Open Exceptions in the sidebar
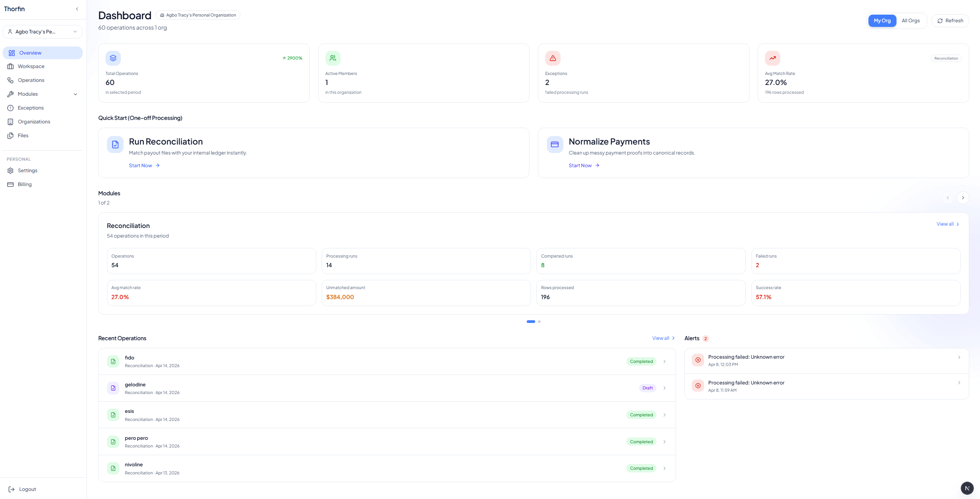 point(43,108)
